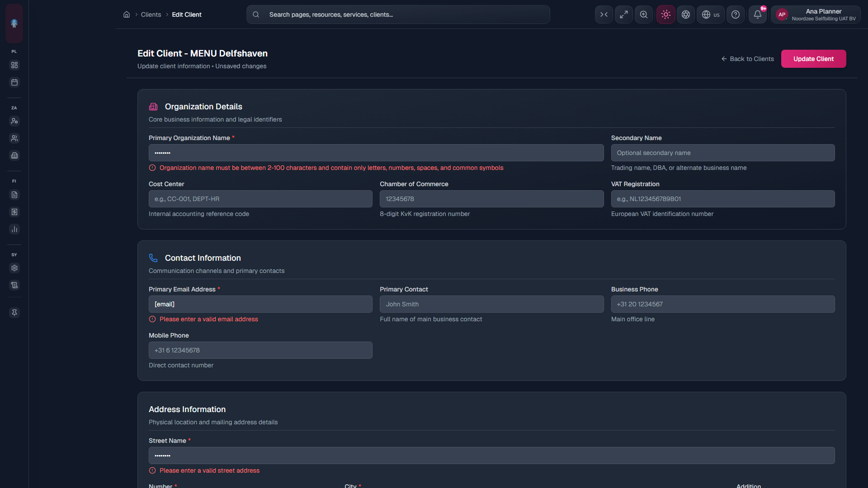
Task: Click the app logo at the top of the sidebar
Action: [x=14, y=23]
